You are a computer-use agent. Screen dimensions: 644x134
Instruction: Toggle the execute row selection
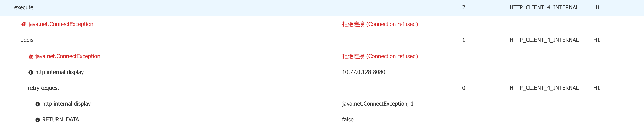(x=24, y=7)
